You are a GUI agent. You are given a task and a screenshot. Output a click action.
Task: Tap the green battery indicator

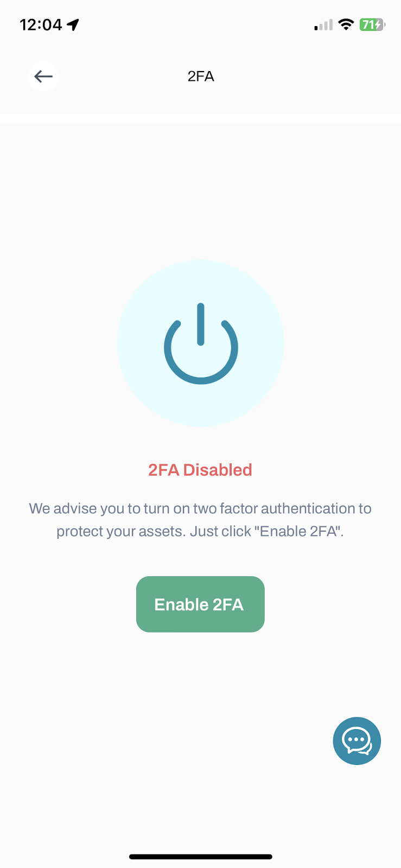tap(372, 24)
